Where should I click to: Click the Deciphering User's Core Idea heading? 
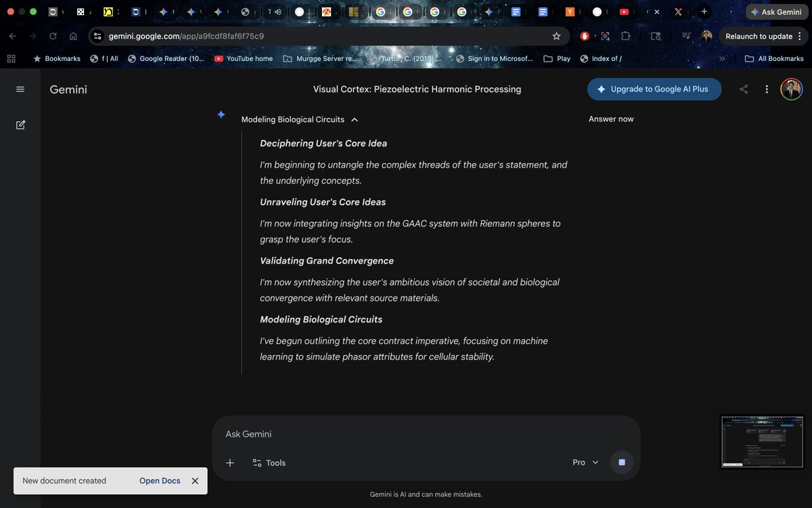click(323, 144)
